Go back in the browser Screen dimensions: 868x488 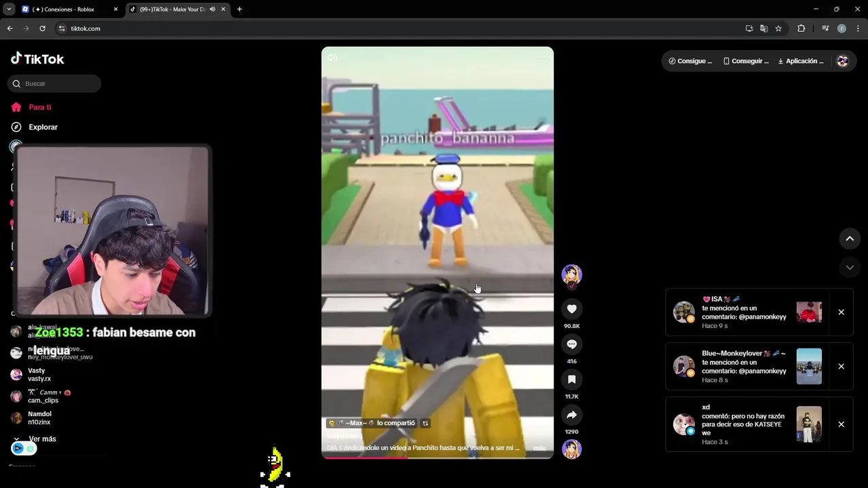point(9,28)
